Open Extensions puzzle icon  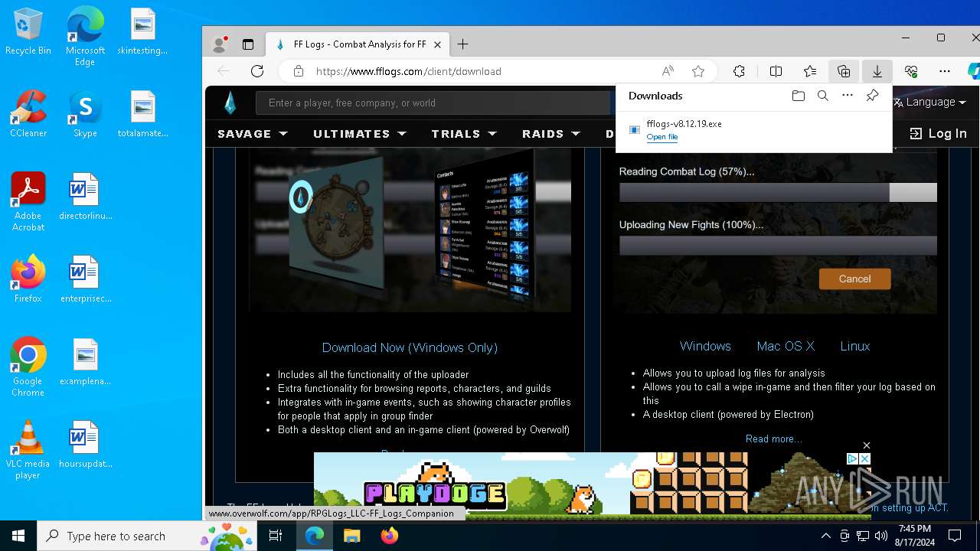coord(739,71)
